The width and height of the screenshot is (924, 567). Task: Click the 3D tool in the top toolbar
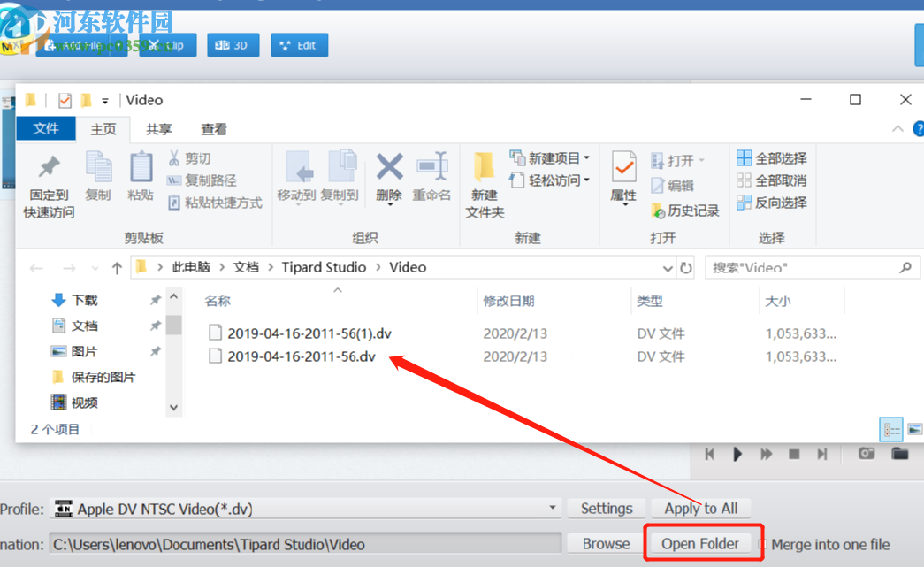tap(233, 44)
